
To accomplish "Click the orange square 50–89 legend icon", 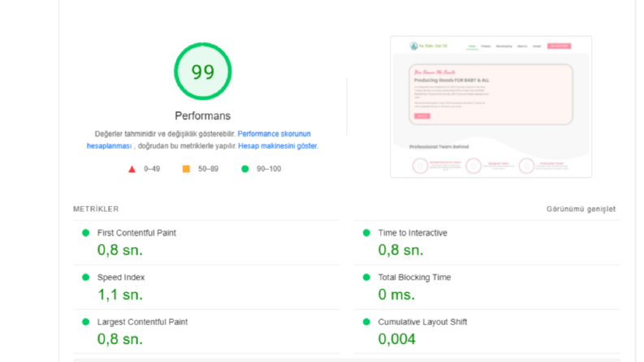I will [186, 169].
